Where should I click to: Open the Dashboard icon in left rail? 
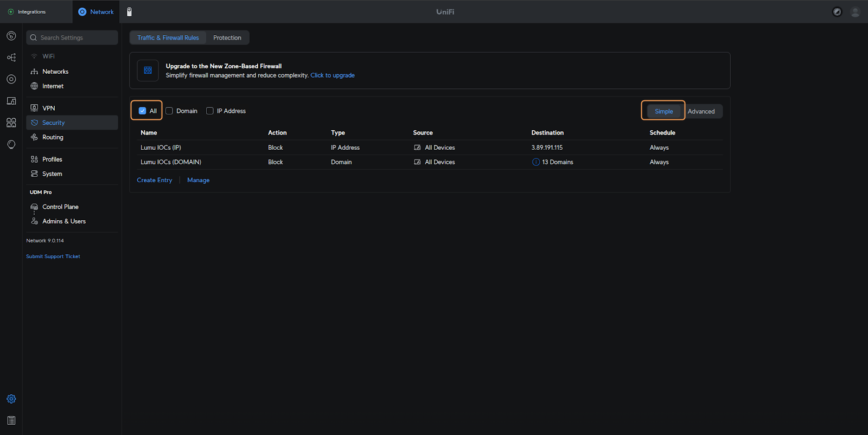coord(11,36)
